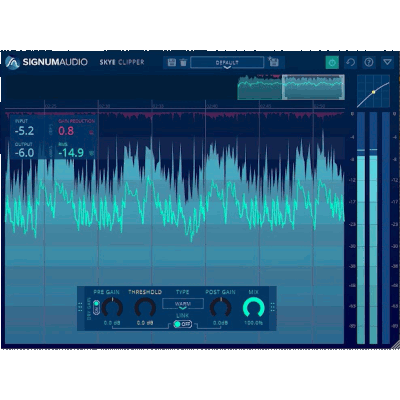
Task: Click the PRE GAIN knob
Action: tap(112, 307)
